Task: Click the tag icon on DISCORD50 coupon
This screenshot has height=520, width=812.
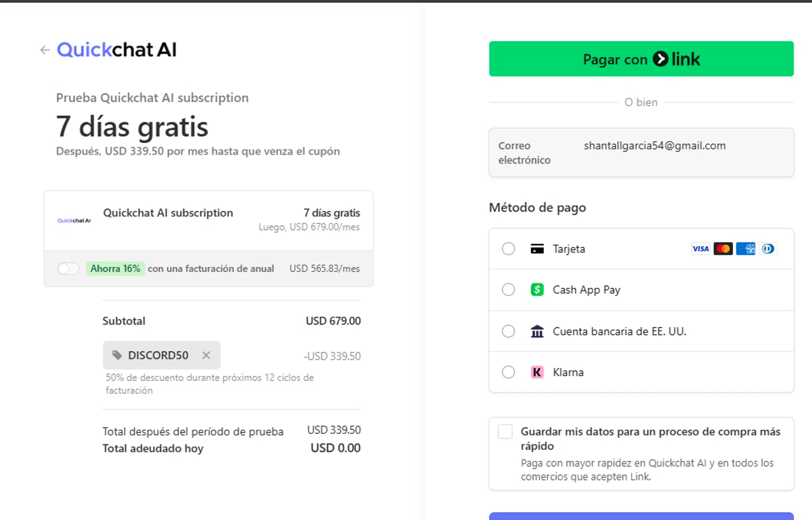Action: [x=117, y=356]
